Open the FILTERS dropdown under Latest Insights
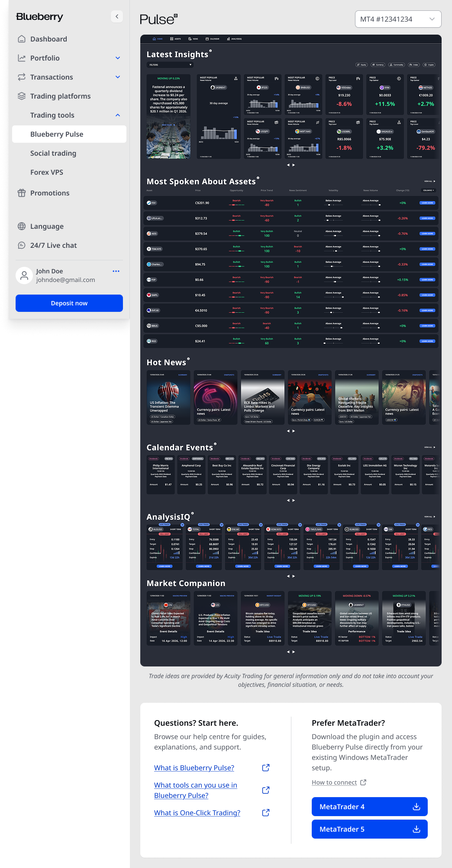452x868 pixels. pos(170,65)
